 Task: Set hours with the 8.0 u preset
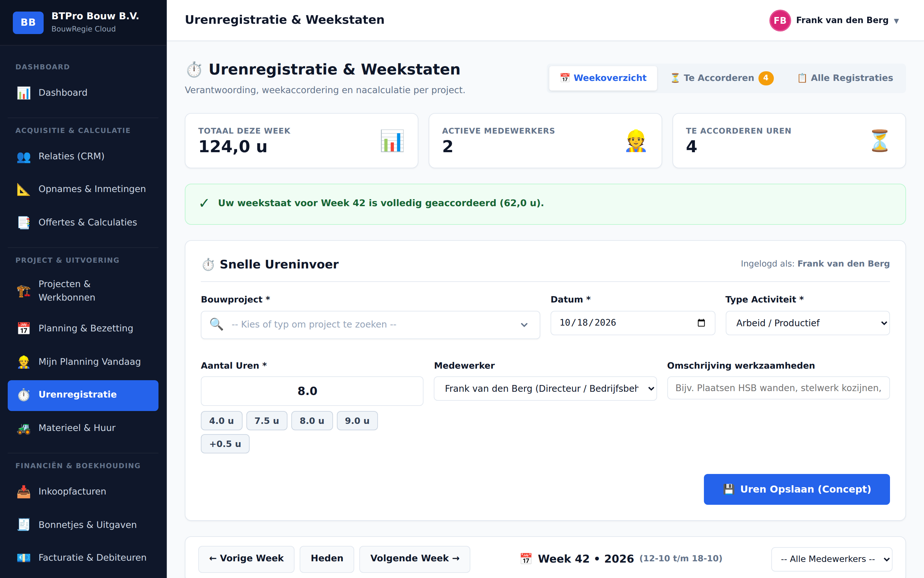pyautogui.click(x=312, y=421)
